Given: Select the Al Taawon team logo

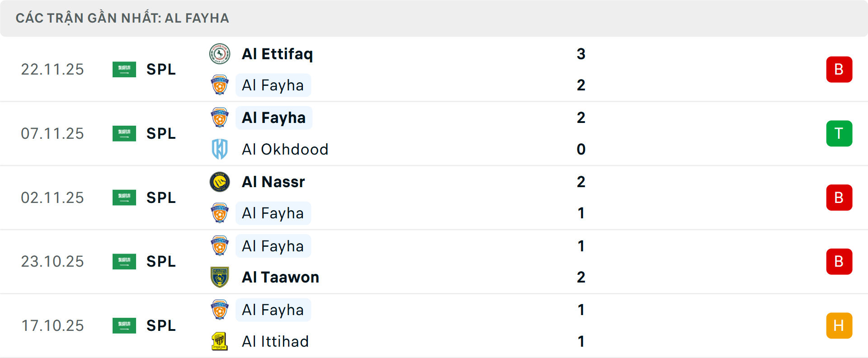Looking at the screenshot, I should pyautogui.click(x=220, y=277).
